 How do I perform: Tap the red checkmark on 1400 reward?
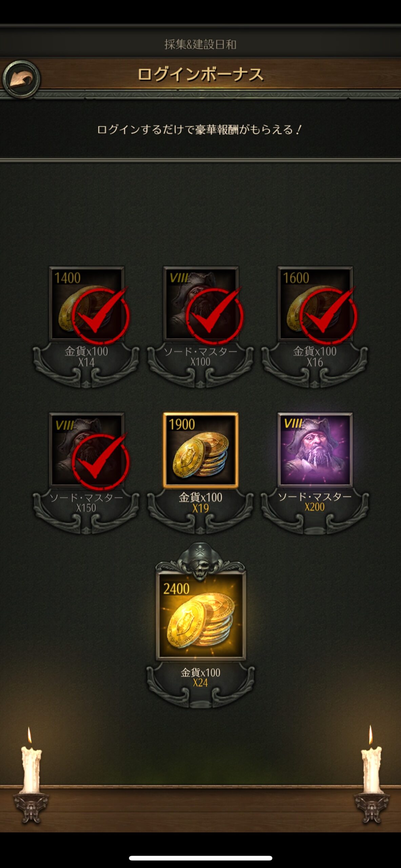[101, 315]
